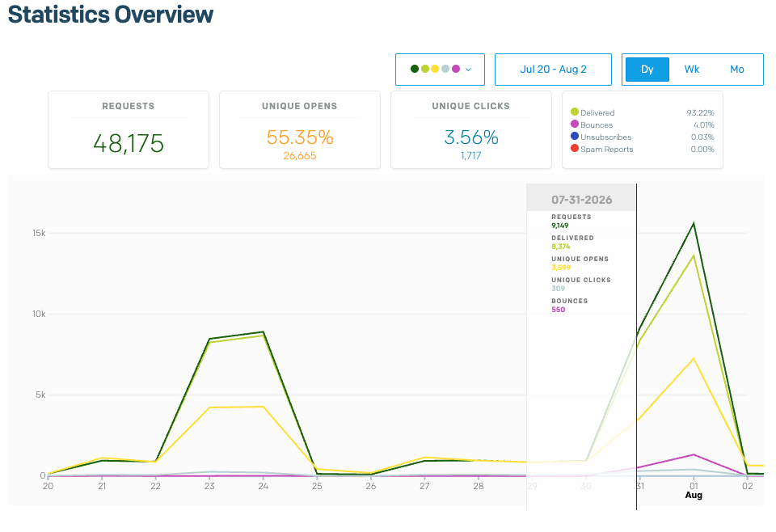Click the tooltip Requests value 9,149
The height and width of the screenshot is (532, 776).
pos(559,226)
